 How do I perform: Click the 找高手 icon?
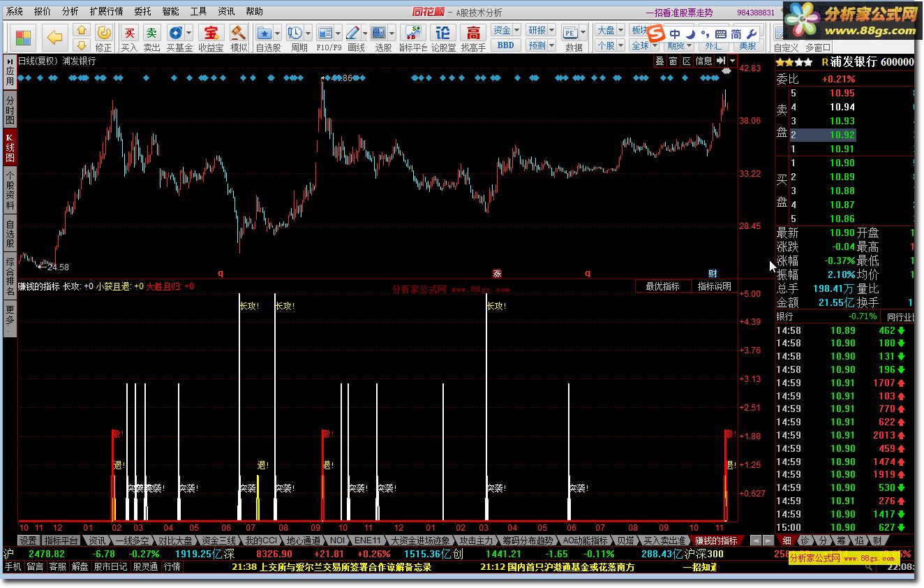pyautogui.click(x=473, y=33)
